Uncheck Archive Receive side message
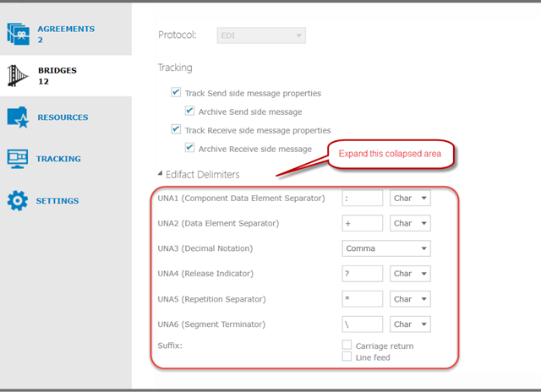 point(189,149)
